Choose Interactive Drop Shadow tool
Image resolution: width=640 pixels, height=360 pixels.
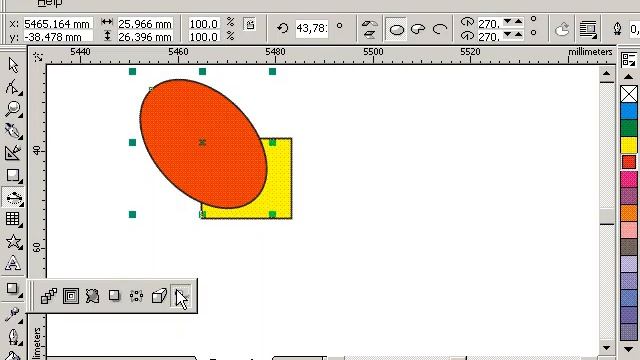(114, 296)
